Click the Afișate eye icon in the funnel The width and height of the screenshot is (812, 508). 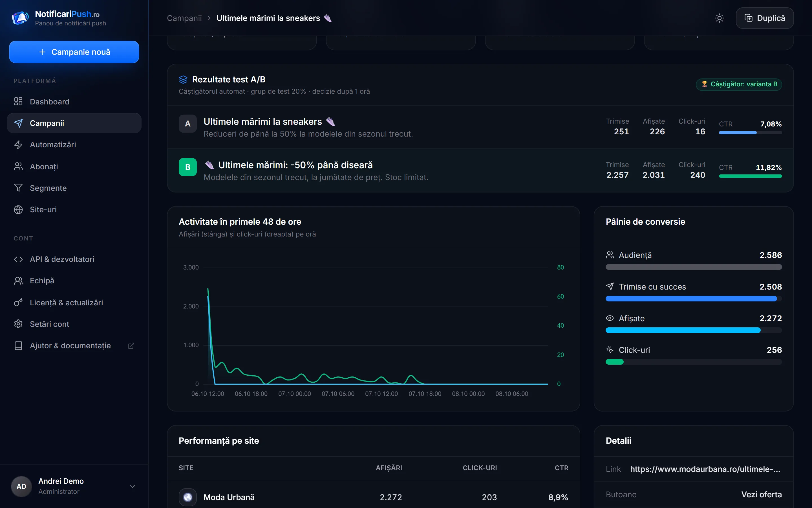coord(610,318)
